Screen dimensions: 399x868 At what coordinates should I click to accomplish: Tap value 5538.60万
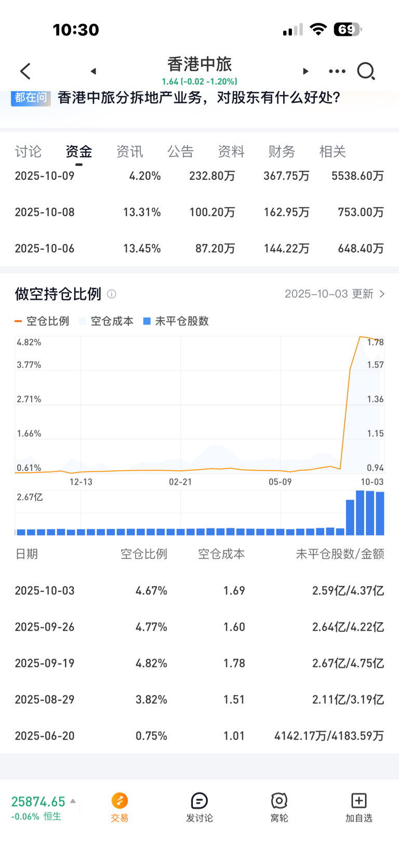point(358,176)
